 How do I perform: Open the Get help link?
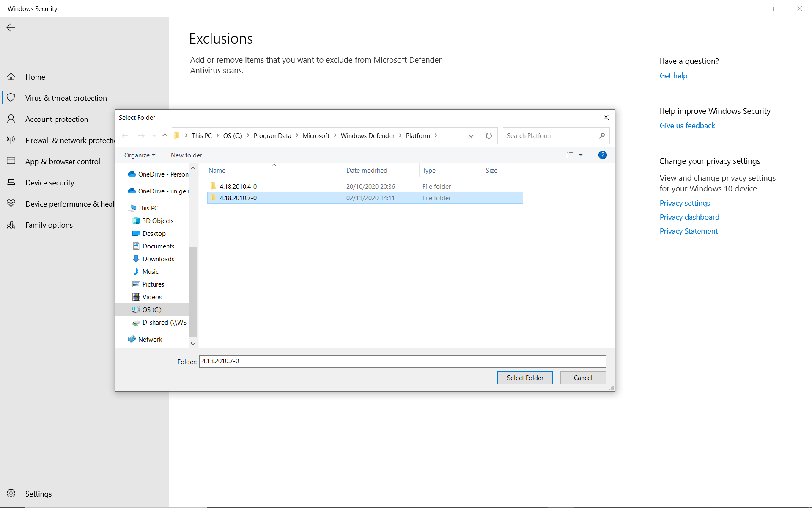click(x=673, y=75)
